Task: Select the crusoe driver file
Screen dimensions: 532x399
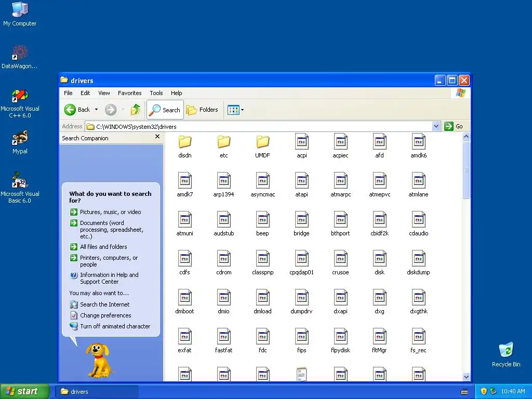Action: coord(340,263)
